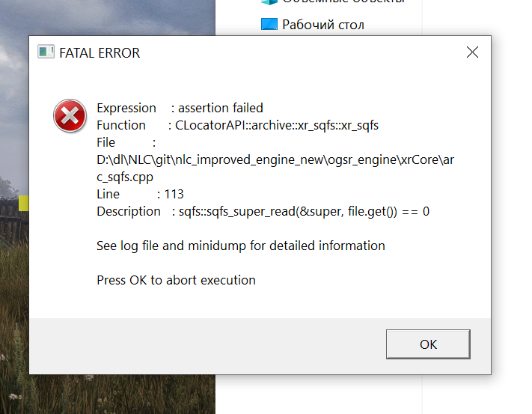Click the Press OK to abort execution text

(176, 280)
